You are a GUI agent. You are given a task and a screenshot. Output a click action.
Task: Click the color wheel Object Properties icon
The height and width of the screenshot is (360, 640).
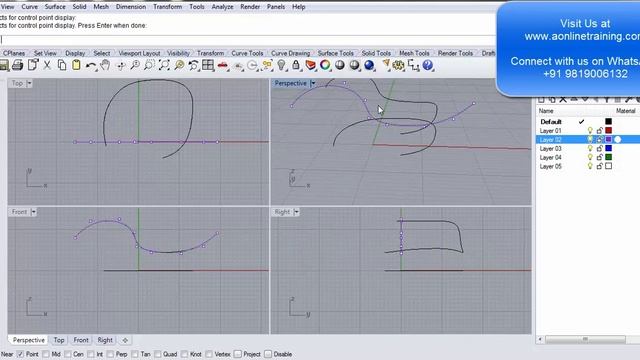[325, 65]
